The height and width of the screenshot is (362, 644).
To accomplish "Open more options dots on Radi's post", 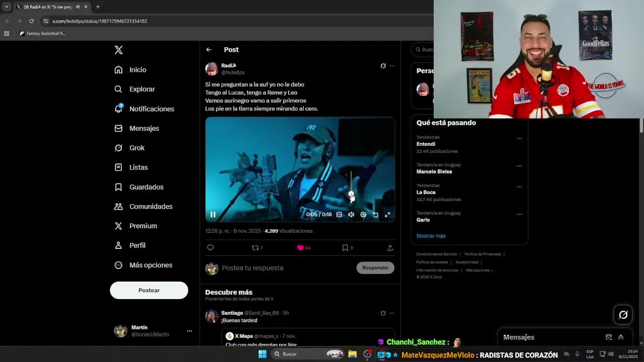I will click(392, 66).
